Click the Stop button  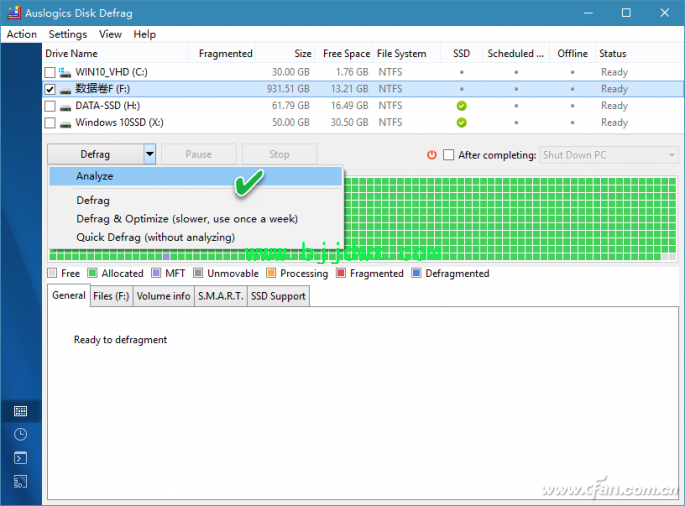279,154
